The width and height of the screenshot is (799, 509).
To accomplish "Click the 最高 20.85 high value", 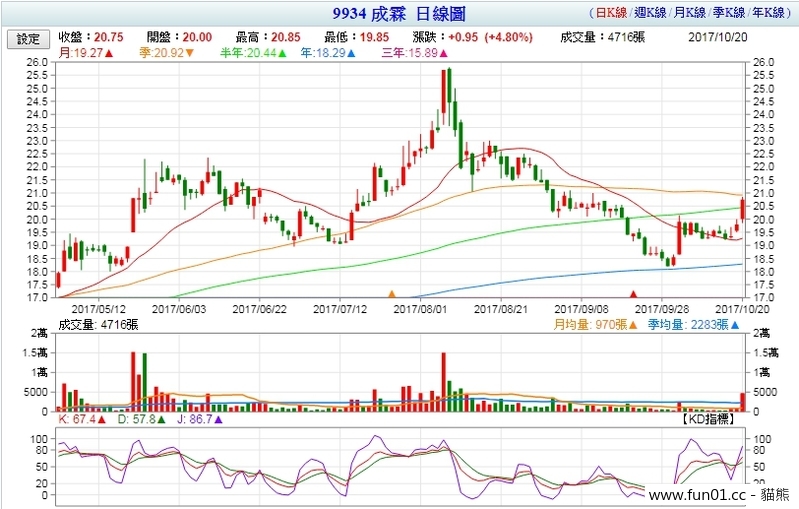I will click(268, 37).
